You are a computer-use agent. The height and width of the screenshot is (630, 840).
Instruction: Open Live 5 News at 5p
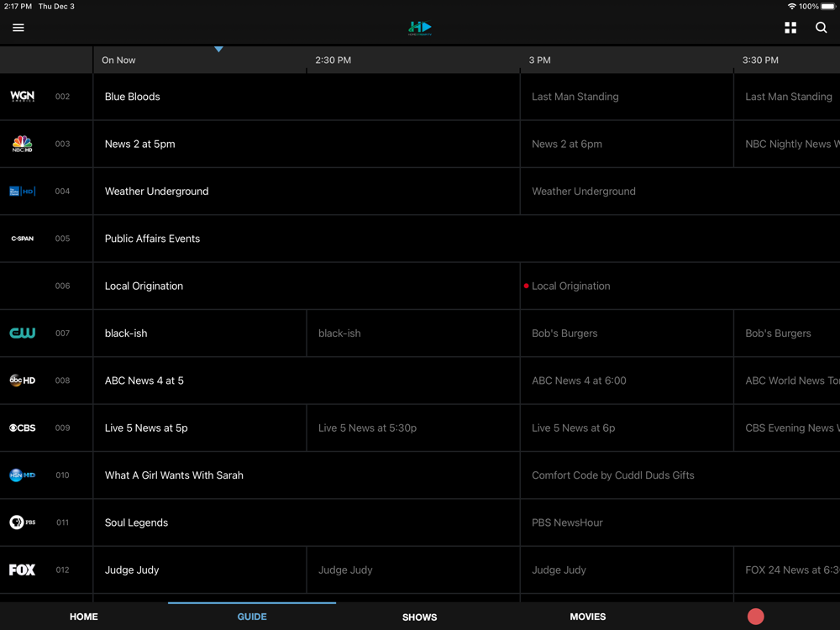(200, 428)
